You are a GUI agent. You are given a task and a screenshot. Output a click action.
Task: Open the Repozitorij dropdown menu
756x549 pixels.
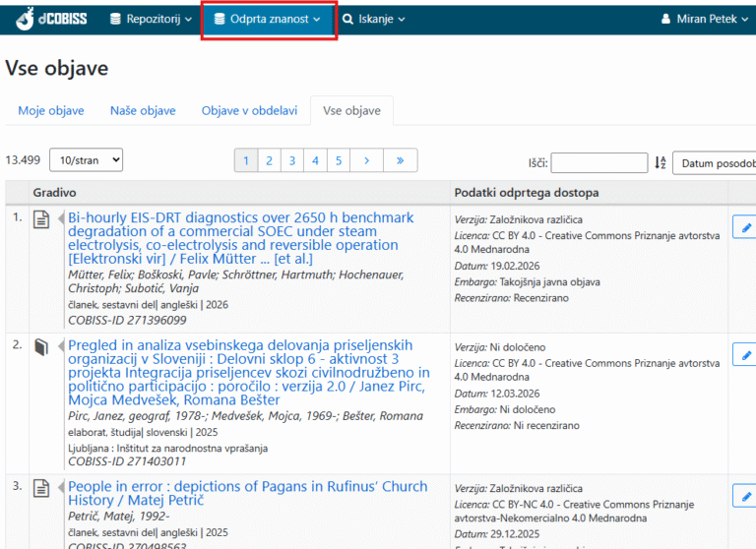click(150, 19)
